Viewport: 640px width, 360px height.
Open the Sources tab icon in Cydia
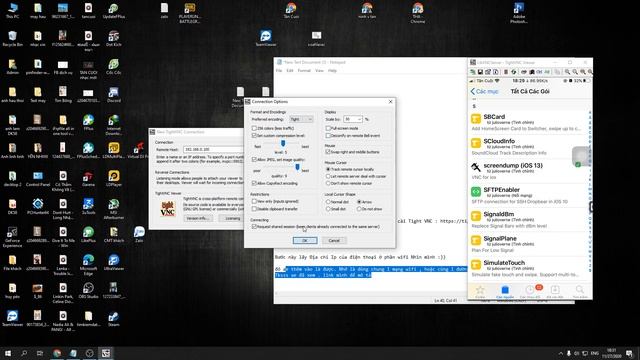point(505,291)
